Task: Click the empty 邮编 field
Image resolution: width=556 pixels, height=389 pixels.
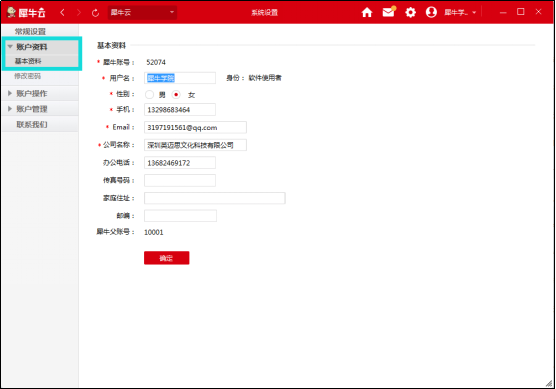Action: (180, 216)
